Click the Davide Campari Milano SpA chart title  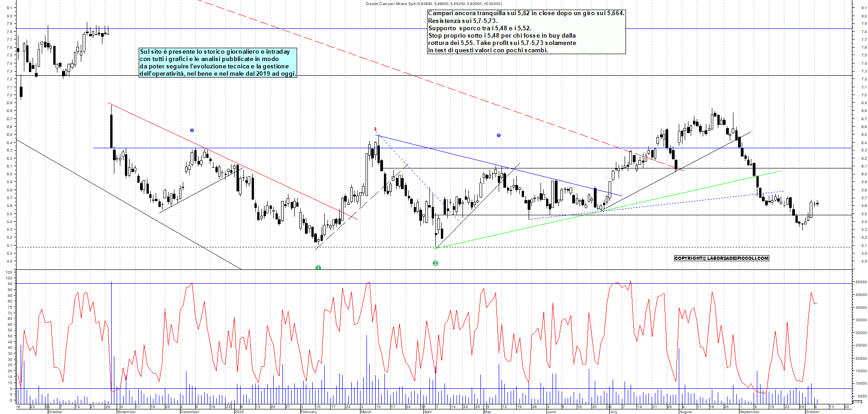point(434,4)
